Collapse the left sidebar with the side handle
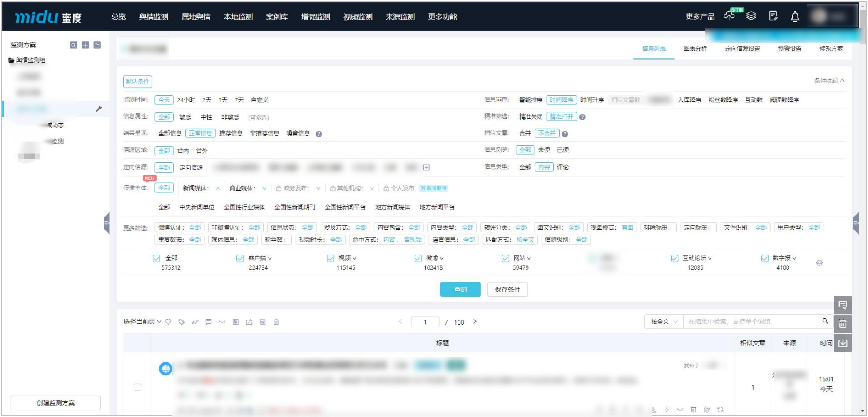 107,223
